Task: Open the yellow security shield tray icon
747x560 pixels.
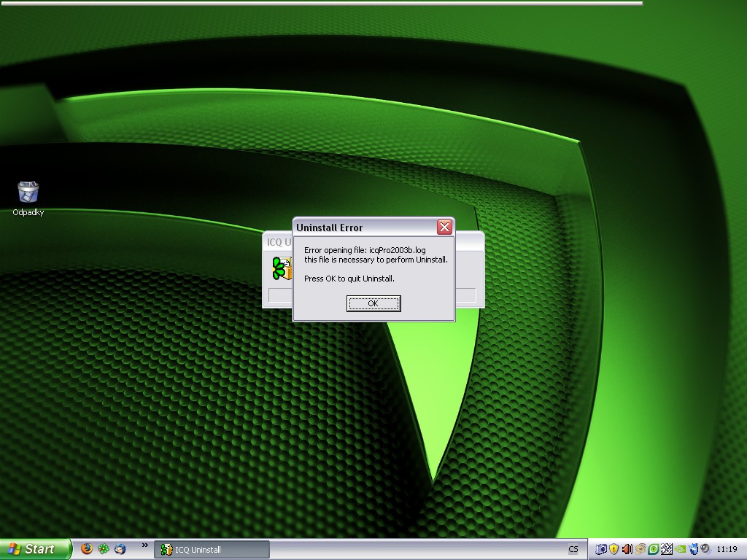Action: pos(614,549)
